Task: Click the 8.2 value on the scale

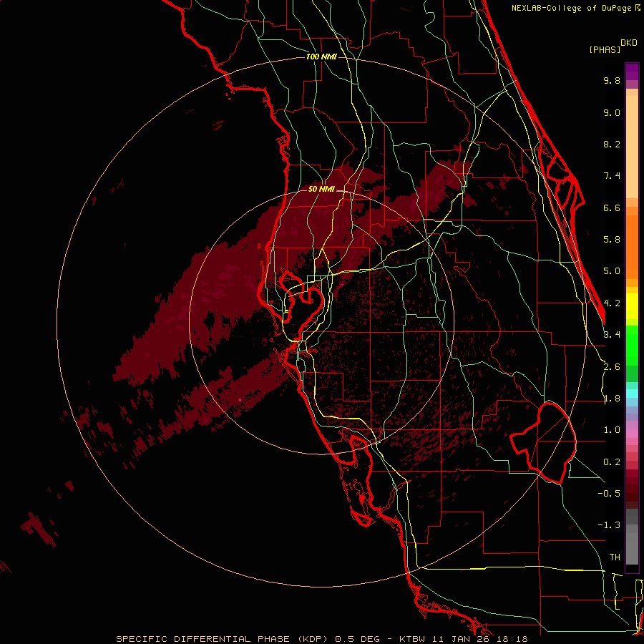Action: tap(612, 144)
